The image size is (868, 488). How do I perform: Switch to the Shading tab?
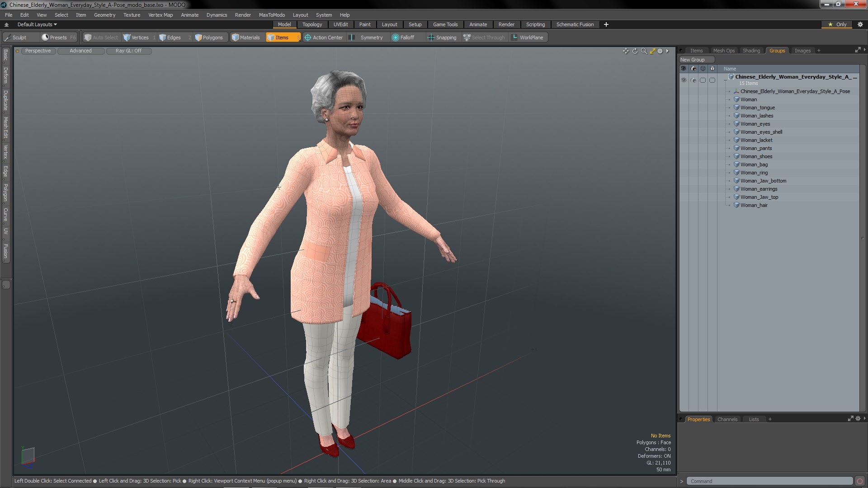[751, 51]
